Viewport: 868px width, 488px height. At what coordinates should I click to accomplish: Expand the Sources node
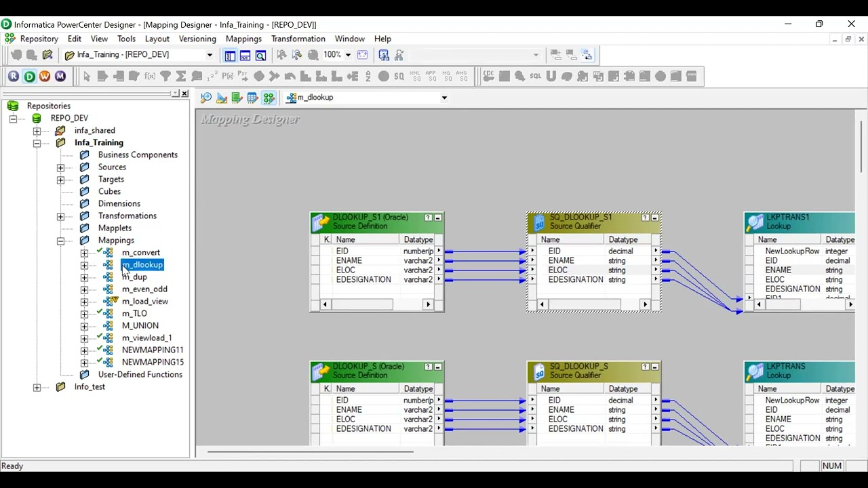click(x=60, y=167)
